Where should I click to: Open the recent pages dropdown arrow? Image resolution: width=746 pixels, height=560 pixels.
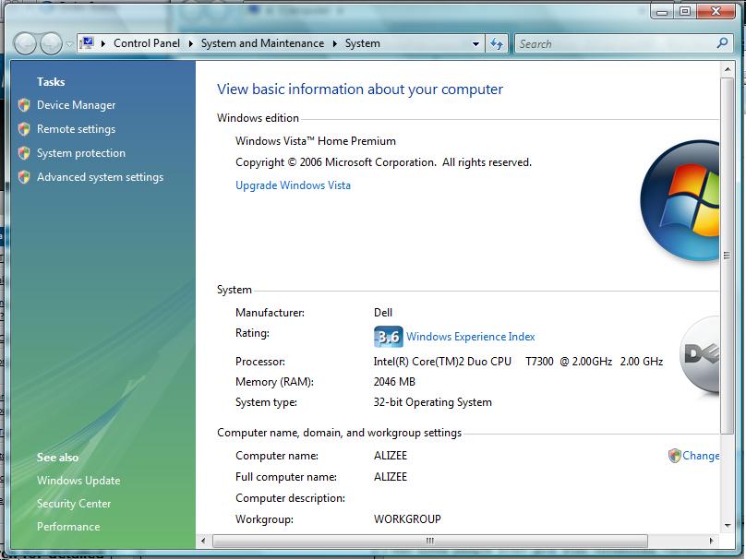coord(69,44)
